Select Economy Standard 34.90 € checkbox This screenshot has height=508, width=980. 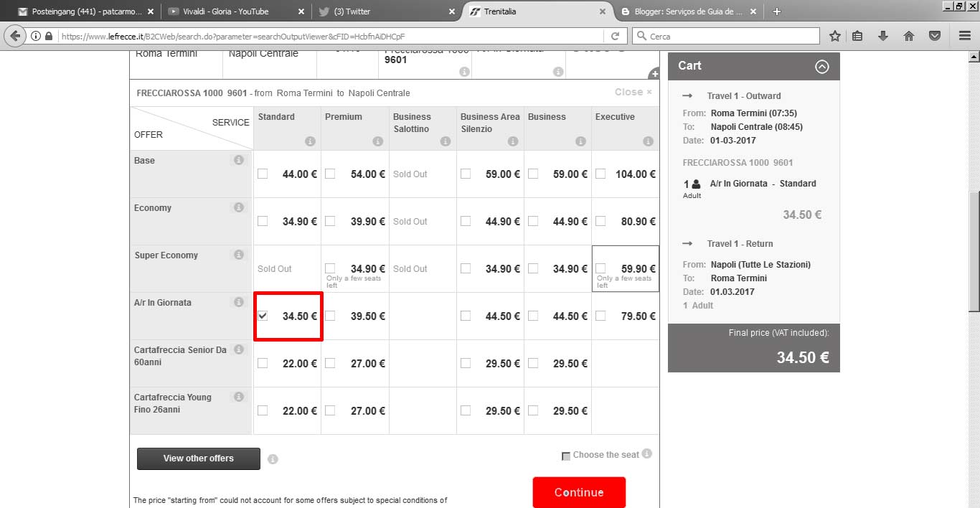(263, 221)
